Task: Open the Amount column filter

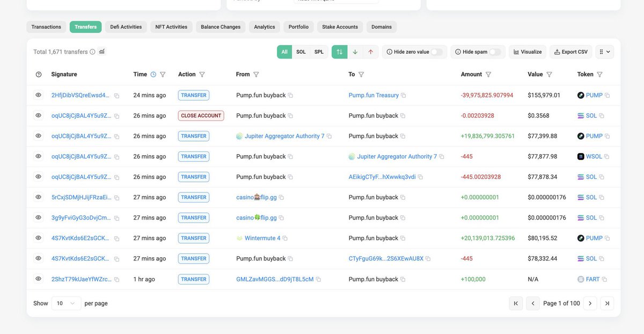Action: coord(488,75)
